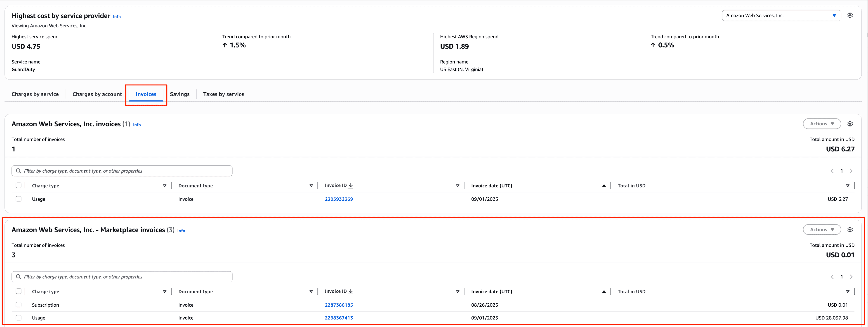Screen dimensions: 868x327
Task: Open the Charge type column filter
Action: pyautogui.click(x=165, y=185)
